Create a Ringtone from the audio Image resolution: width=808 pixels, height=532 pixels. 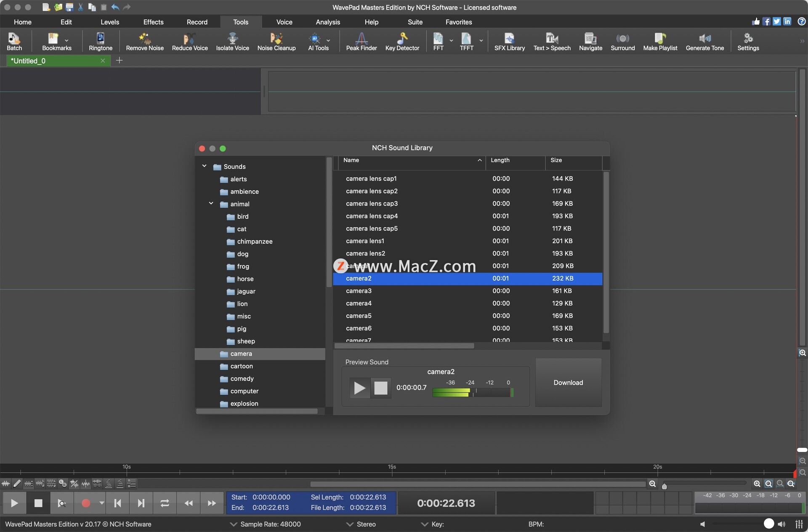point(101,42)
